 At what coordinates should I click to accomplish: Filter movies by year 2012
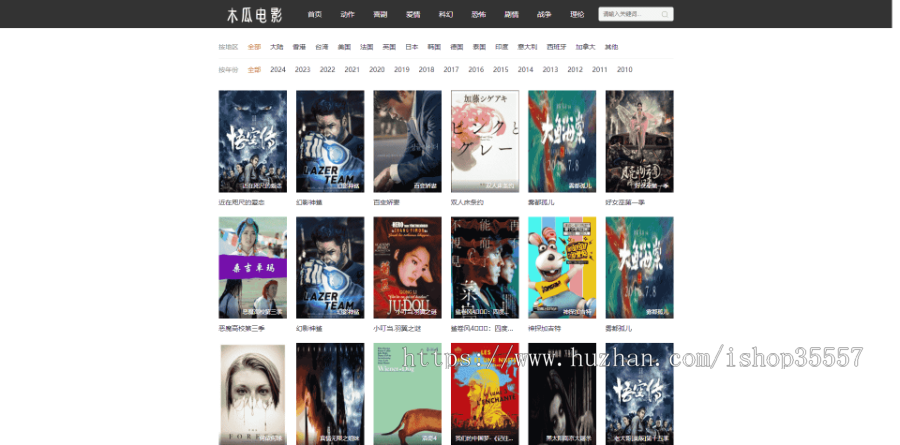coord(575,69)
